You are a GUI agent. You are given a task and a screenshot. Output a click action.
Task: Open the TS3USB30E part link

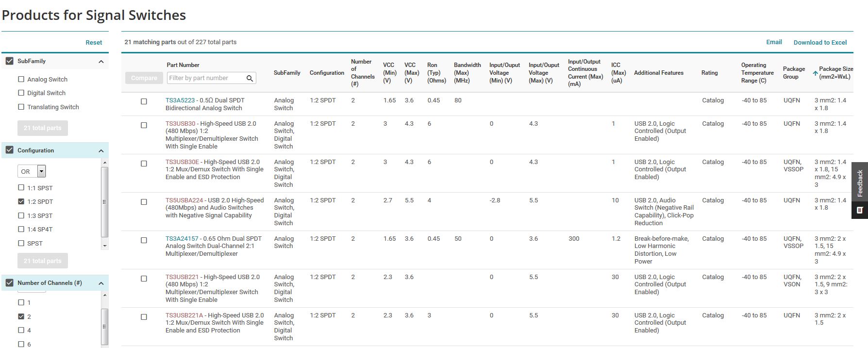(x=182, y=162)
